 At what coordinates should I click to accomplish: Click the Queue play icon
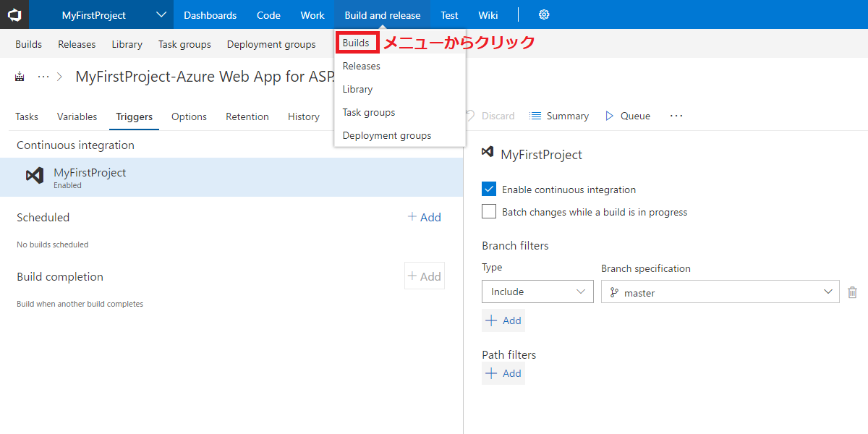609,116
